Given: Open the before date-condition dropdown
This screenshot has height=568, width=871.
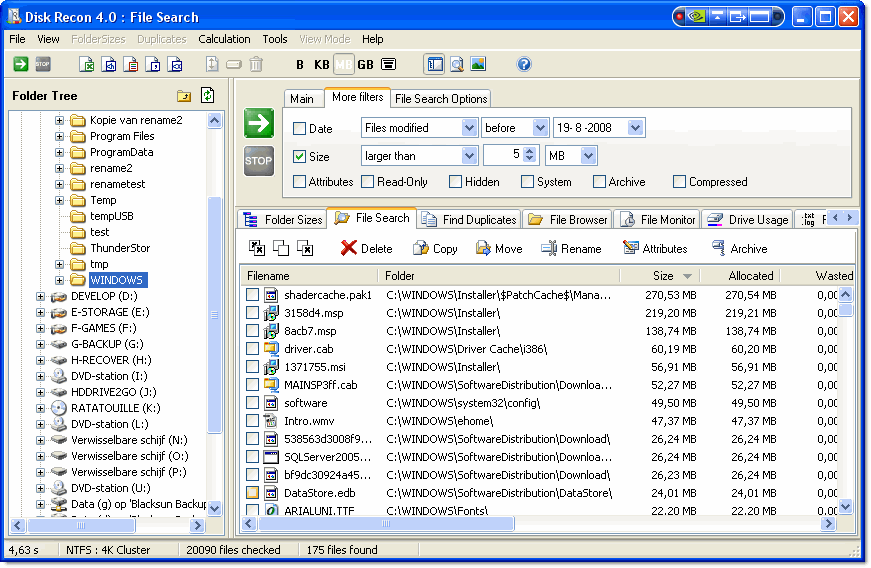Looking at the screenshot, I should [x=540, y=128].
